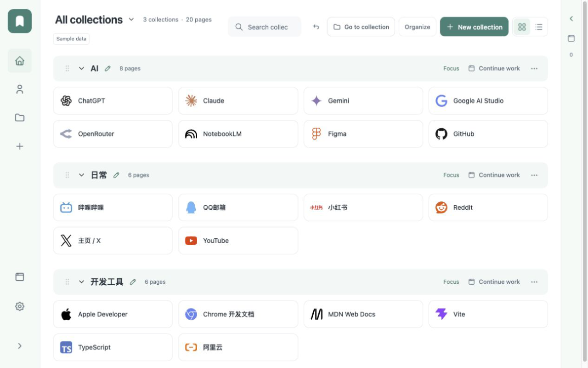The width and height of the screenshot is (588, 368).
Task: Open more options for 日常 collection
Action: click(534, 175)
